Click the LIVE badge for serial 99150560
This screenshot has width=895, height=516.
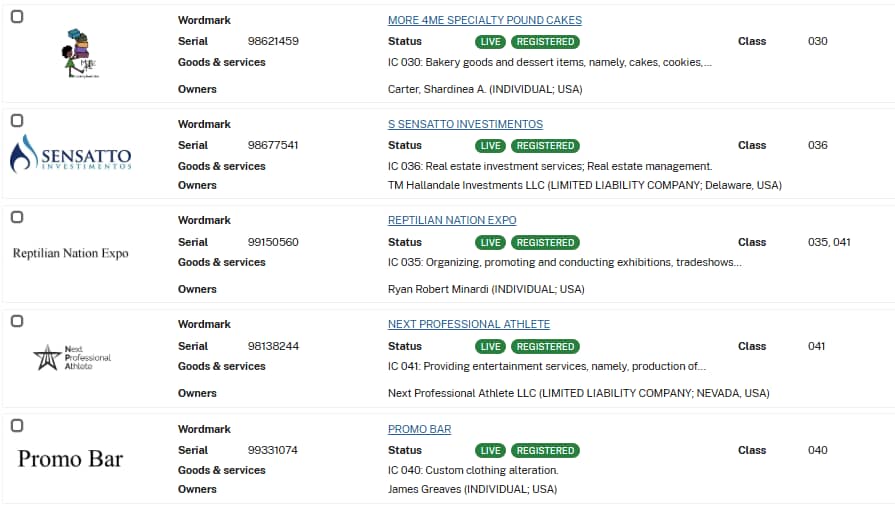(x=490, y=242)
